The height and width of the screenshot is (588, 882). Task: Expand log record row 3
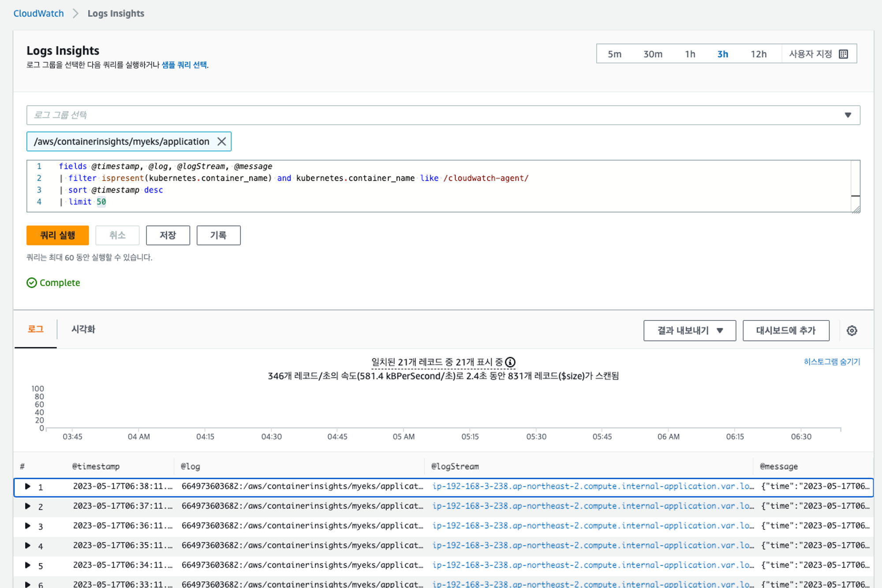[27, 526]
